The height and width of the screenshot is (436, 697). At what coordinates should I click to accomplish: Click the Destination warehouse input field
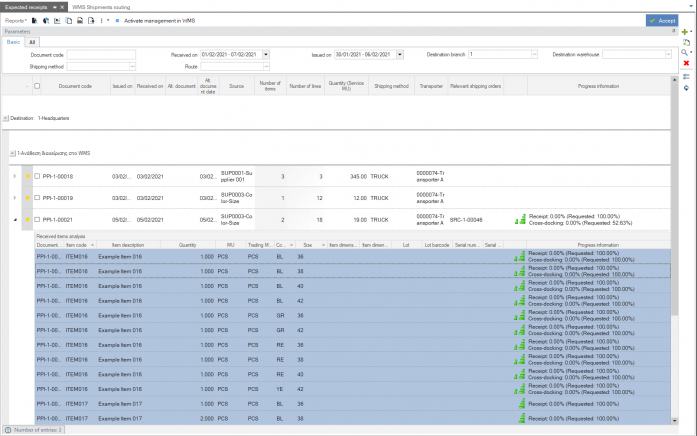coord(634,55)
